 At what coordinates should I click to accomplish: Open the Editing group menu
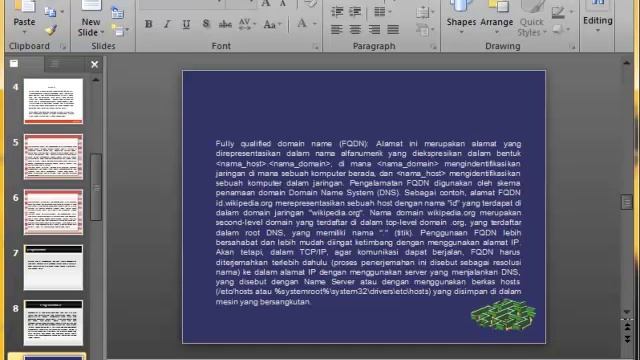click(x=598, y=17)
